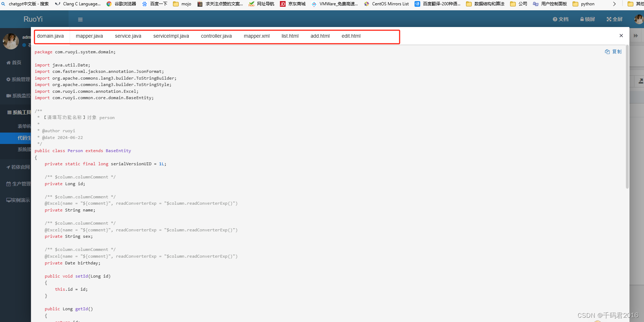Close the code preview dialog

pyautogui.click(x=621, y=36)
